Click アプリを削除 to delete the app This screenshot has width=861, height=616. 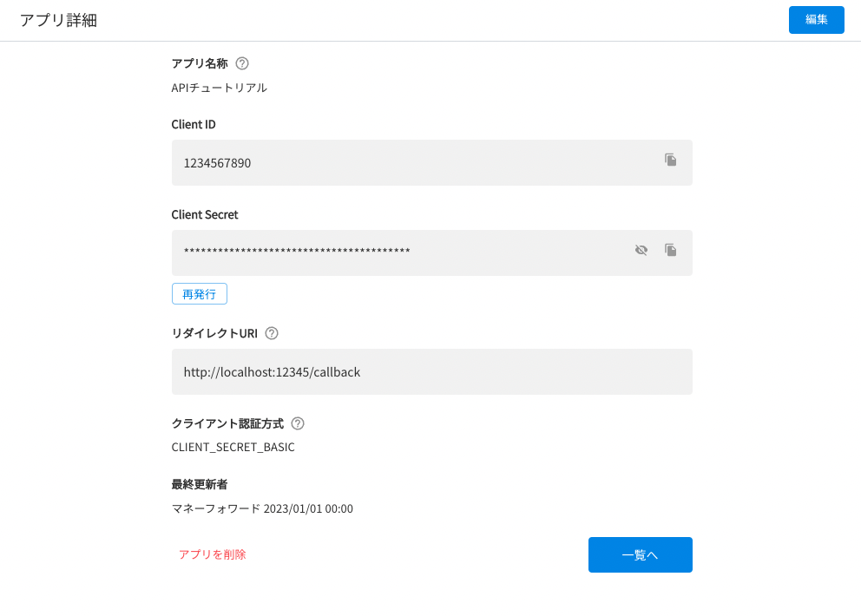(212, 553)
